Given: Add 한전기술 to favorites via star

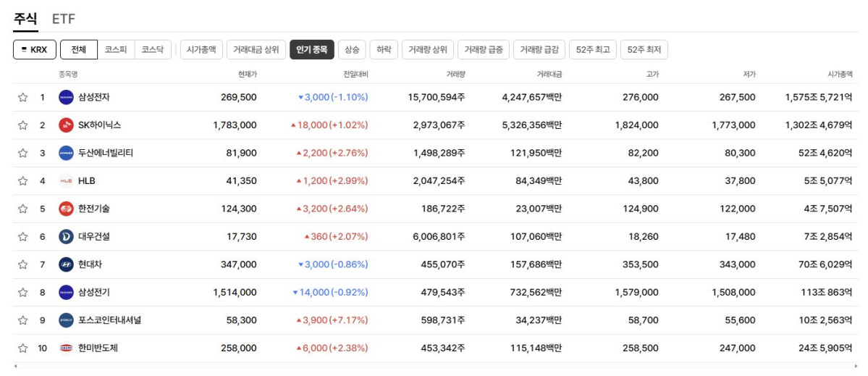Looking at the screenshot, I should (x=22, y=209).
